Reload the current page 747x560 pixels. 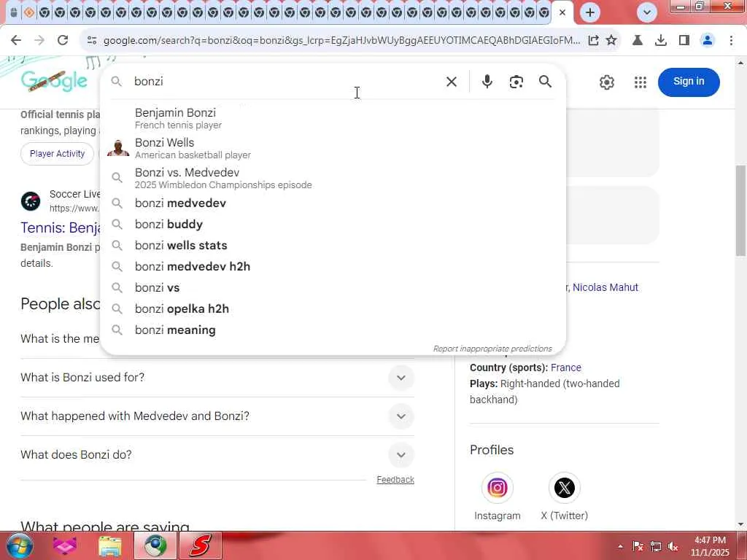63,41
